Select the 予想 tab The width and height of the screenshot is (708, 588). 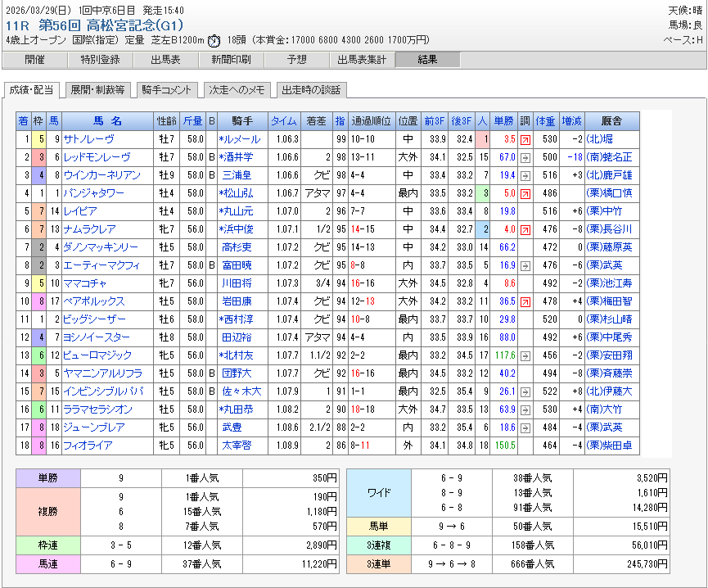(x=296, y=60)
